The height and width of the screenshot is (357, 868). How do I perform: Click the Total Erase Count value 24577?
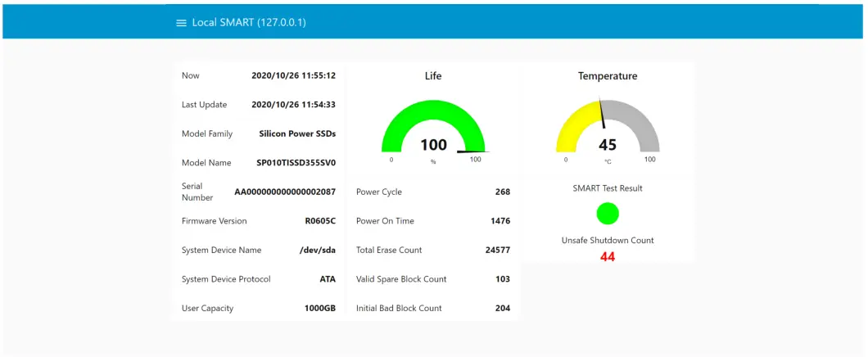click(497, 250)
